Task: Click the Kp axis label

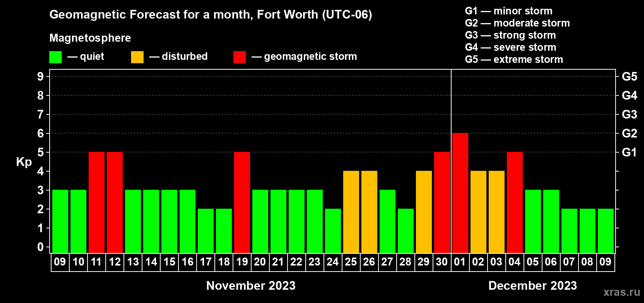Action: tap(24, 162)
